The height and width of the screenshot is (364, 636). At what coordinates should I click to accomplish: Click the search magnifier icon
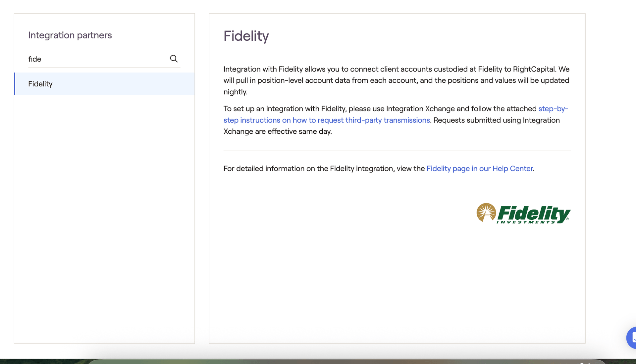174,59
